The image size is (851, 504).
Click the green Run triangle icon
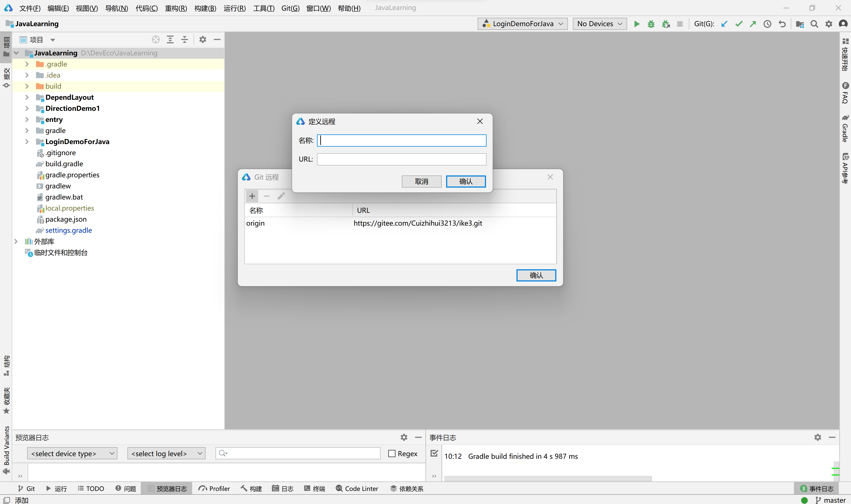(637, 24)
